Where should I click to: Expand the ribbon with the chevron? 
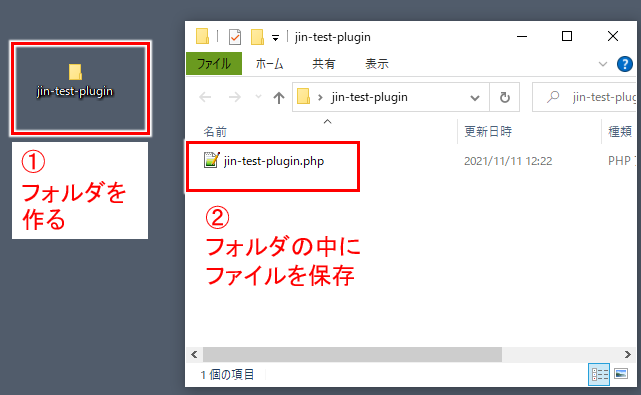point(603,64)
